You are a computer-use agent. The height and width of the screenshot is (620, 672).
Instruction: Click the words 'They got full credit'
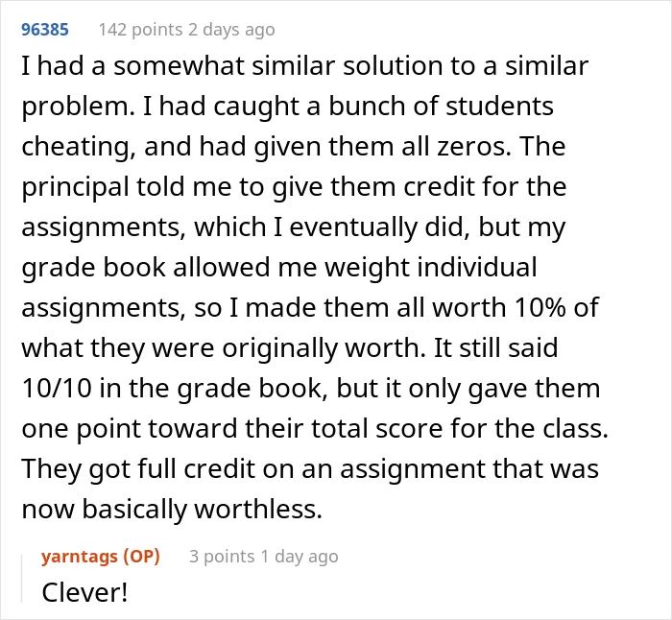(138, 469)
